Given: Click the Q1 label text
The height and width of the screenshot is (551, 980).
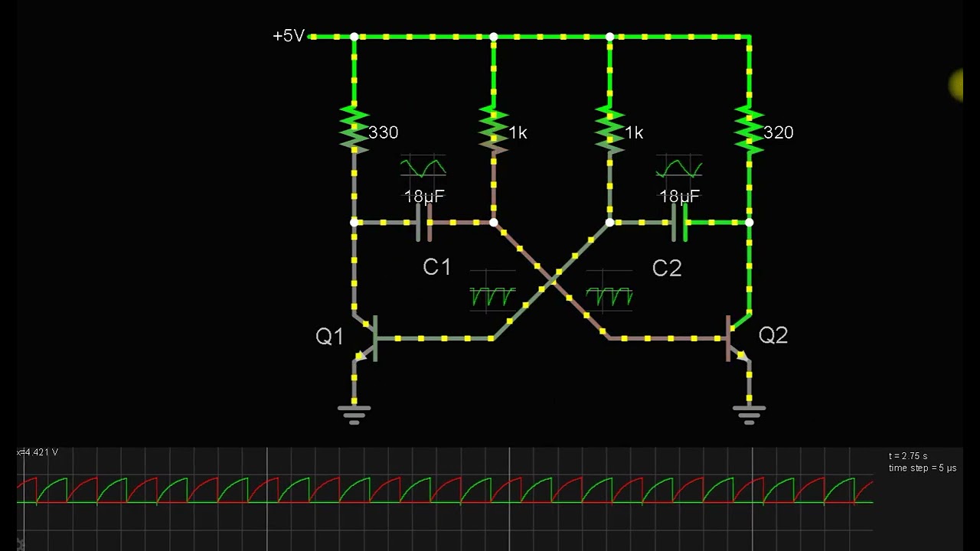Looking at the screenshot, I should click(330, 336).
